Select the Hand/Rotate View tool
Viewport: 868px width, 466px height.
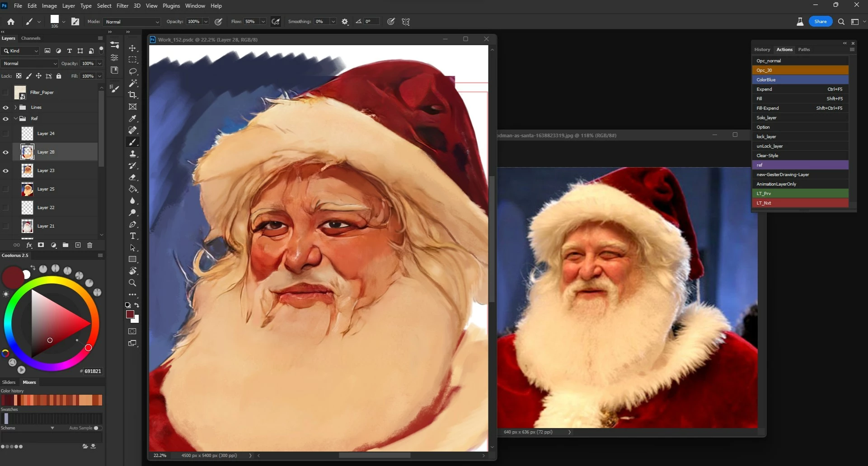click(x=132, y=271)
